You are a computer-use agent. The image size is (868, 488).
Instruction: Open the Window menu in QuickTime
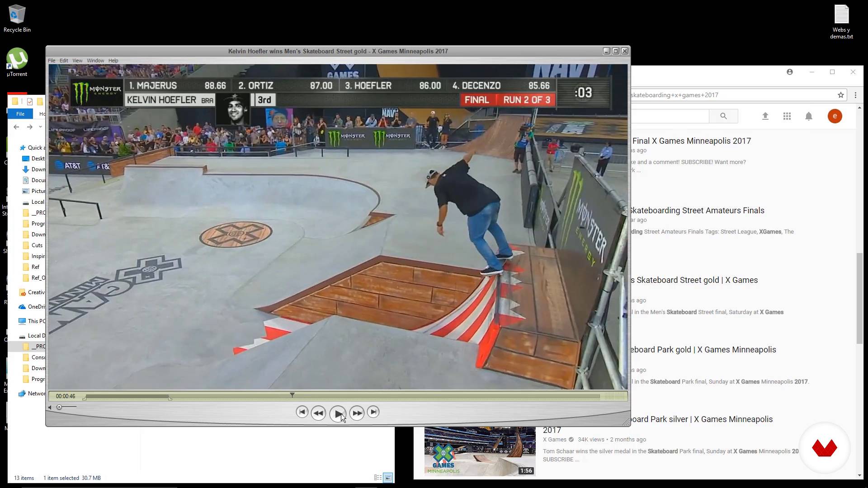tap(95, 61)
